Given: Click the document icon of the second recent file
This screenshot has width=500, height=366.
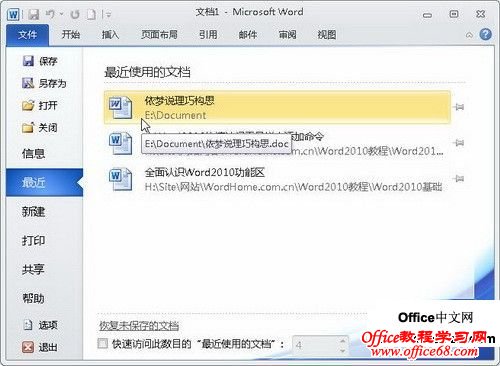Looking at the screenshot, I should [x=120, y=143].
